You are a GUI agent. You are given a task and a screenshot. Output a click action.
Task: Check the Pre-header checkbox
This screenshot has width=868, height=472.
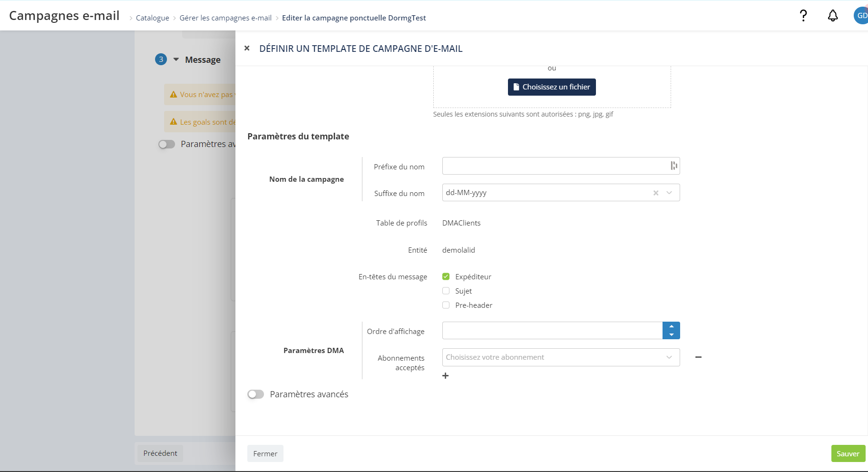tap(446, 305)
